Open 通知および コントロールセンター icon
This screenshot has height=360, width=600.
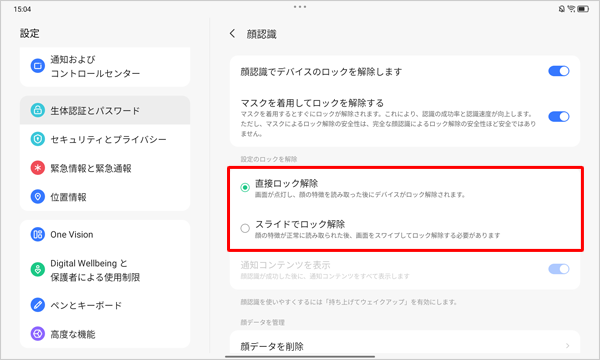[x=38, y=66]
